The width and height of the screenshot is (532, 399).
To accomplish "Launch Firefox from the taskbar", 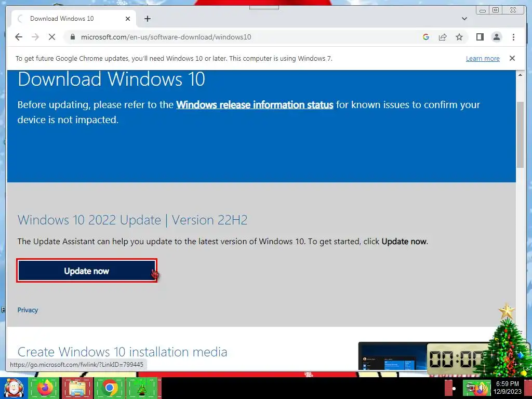I will [44, 388].
